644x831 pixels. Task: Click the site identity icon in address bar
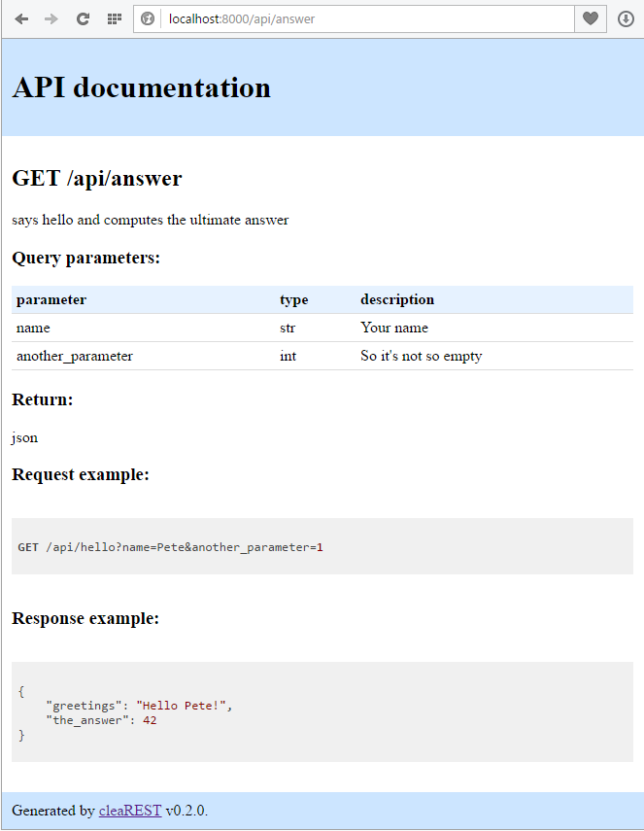[x=148, y=18]
